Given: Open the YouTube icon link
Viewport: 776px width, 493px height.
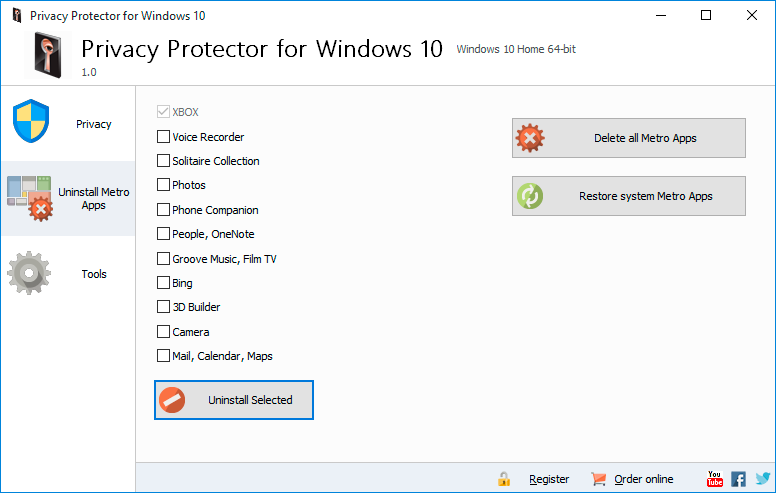Looking at the screenshot, I should click(x=715, y=479).
